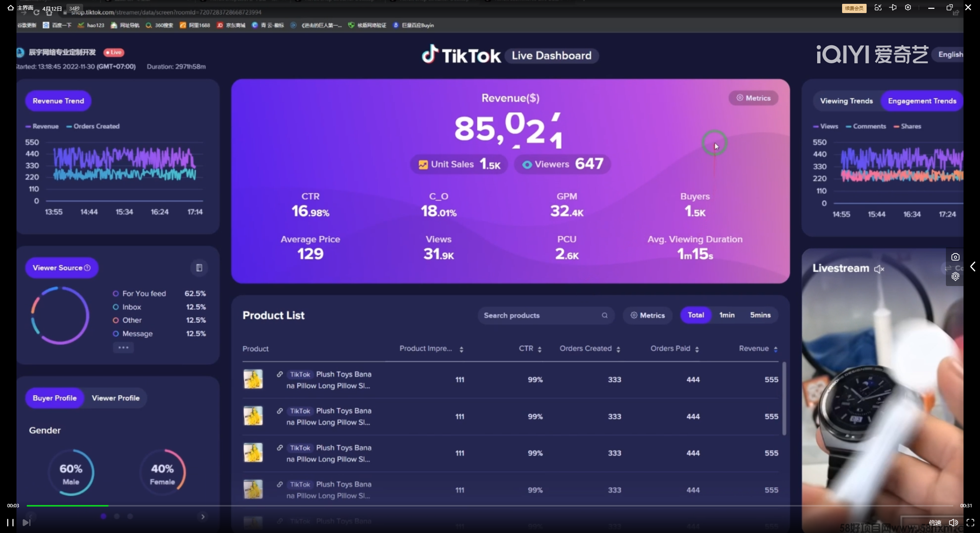Take a snapshot with the camera icon
Screen dimensions: 980x533
coord(955,257)
